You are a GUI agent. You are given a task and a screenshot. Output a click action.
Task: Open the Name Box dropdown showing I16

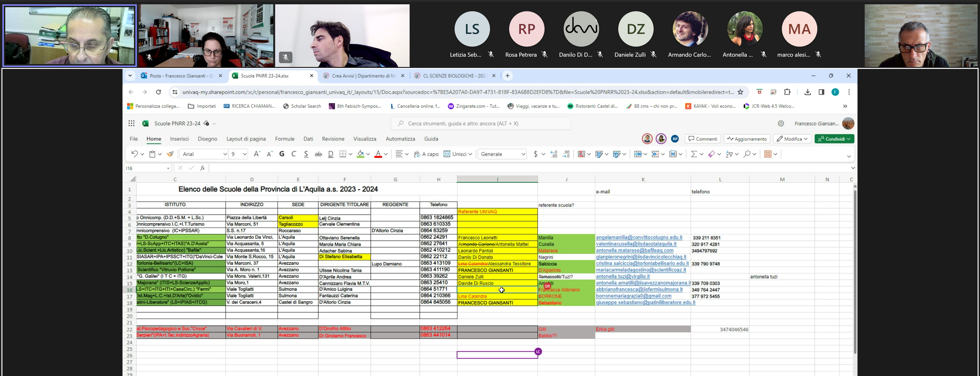[x=168, y=168]
